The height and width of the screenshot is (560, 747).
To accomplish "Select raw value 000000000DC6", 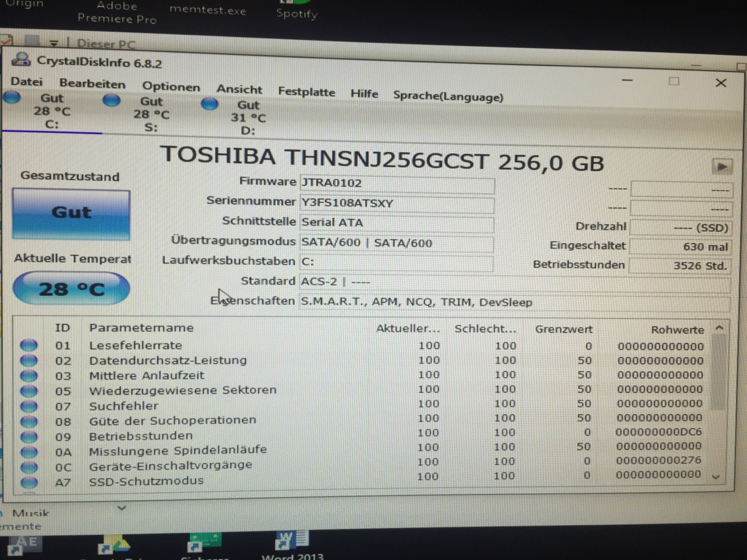I will (x=658, y=432).
